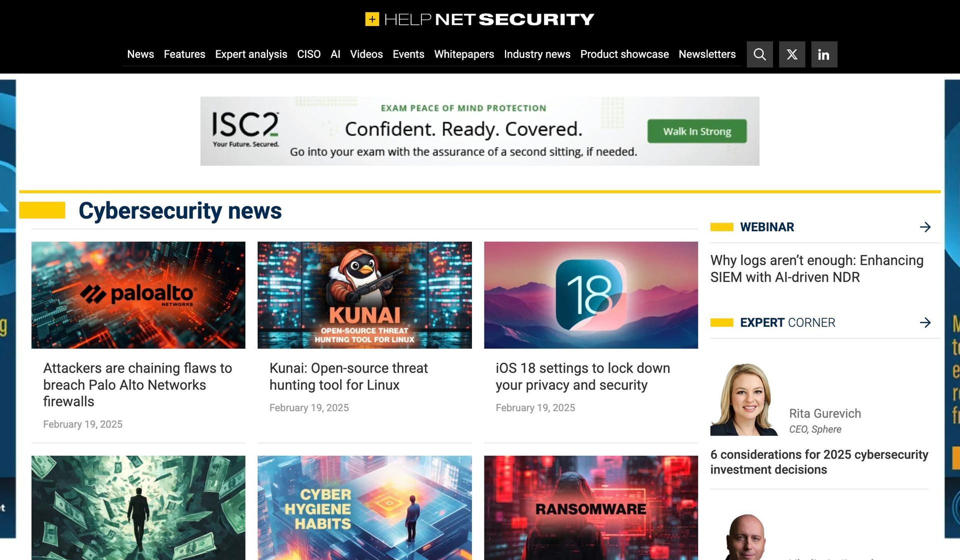Screen dimensions: 960x560
Task: Click the ISC2 logo in the banner
Action: tap(245, 129)
